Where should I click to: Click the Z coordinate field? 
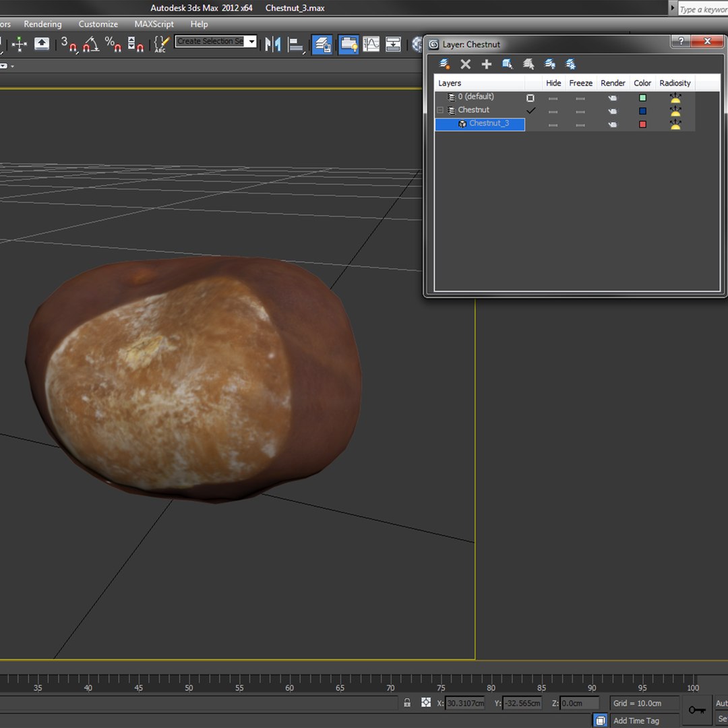[578, 703]
